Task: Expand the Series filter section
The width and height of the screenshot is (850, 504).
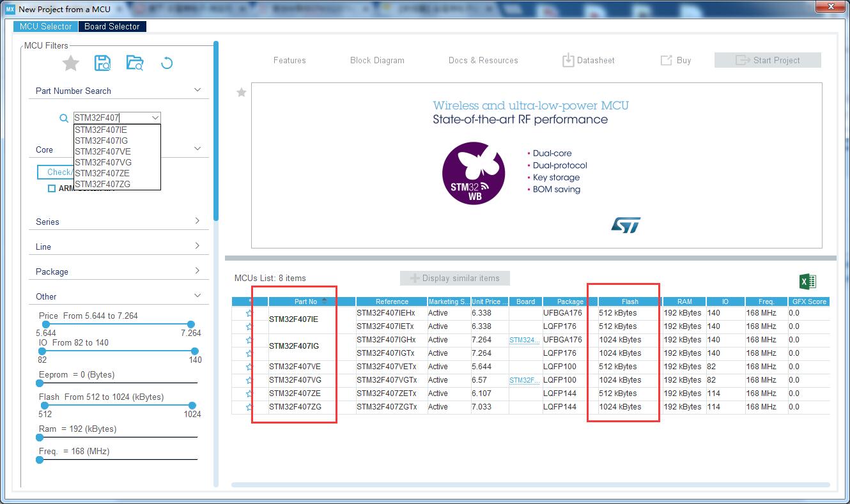Action: pyautogui.click(x=118, y=222)
